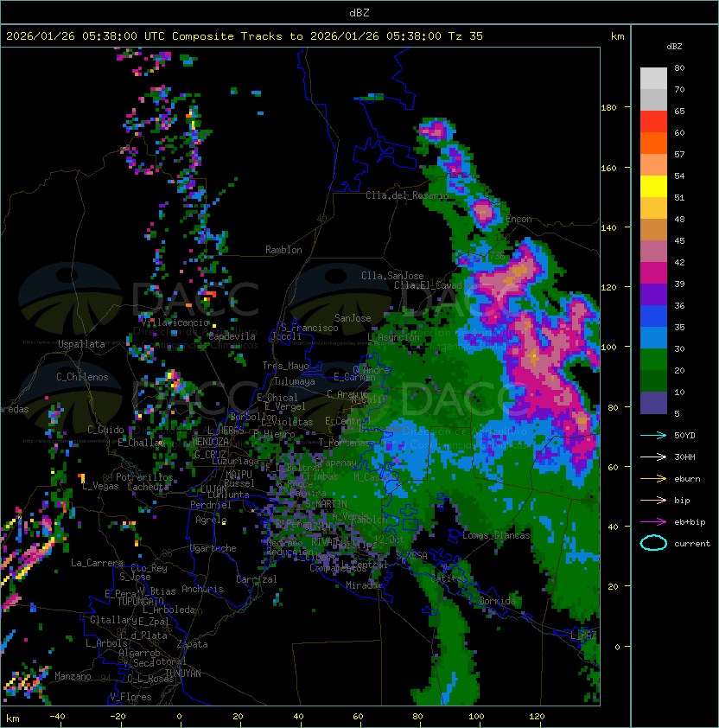Pick the slate swatch below 10

click(653, 403)
